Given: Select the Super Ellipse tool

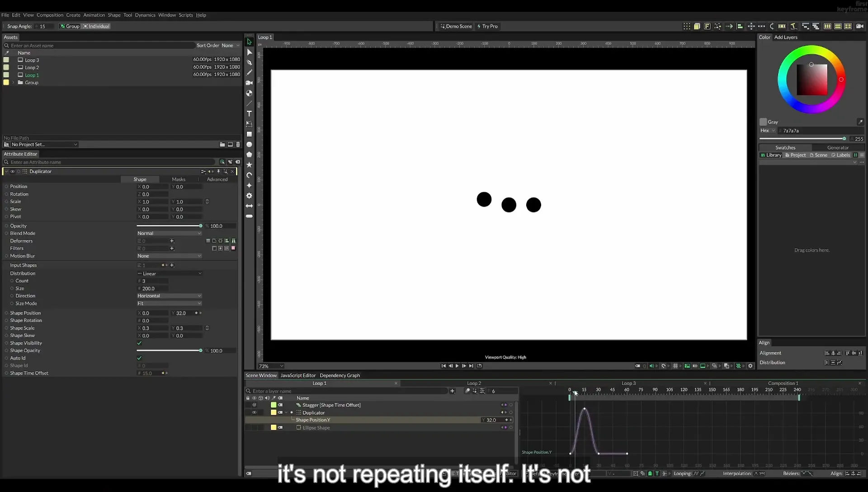Looking at the screenshot, I should pos(249,185).
